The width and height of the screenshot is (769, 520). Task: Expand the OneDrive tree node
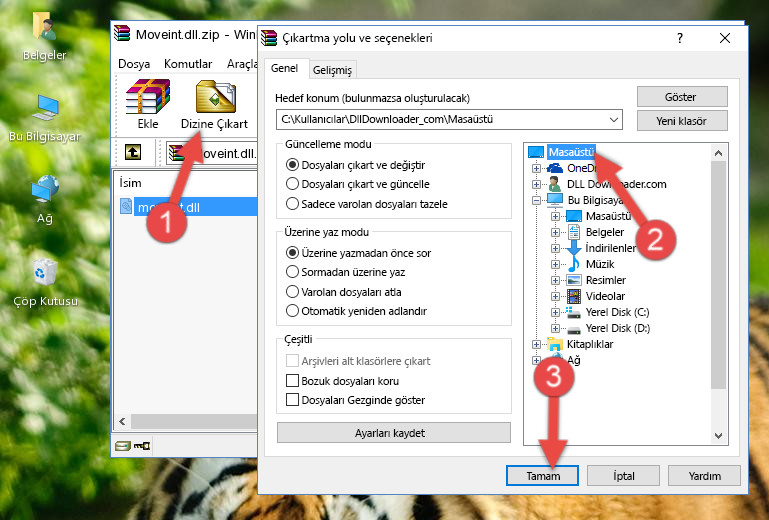pyautogui.click(x=536, y=168)
